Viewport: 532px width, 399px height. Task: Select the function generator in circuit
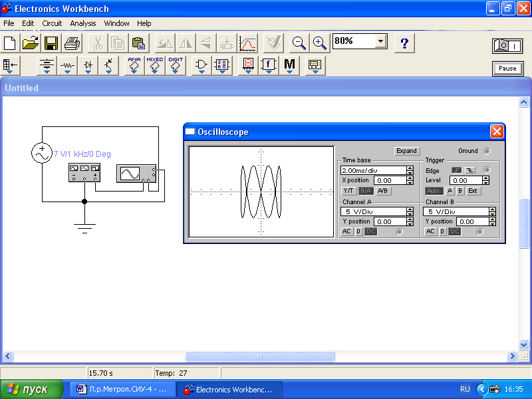tap(84, 172)
